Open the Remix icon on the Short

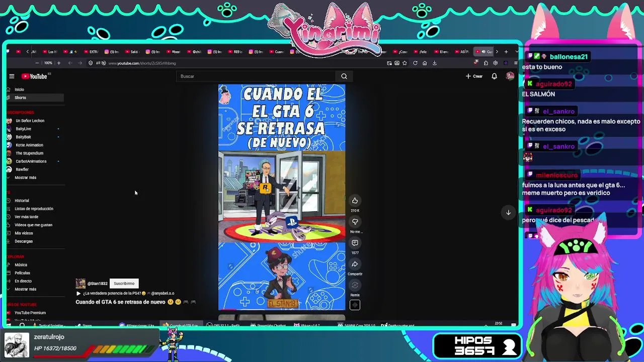(355, 285)
